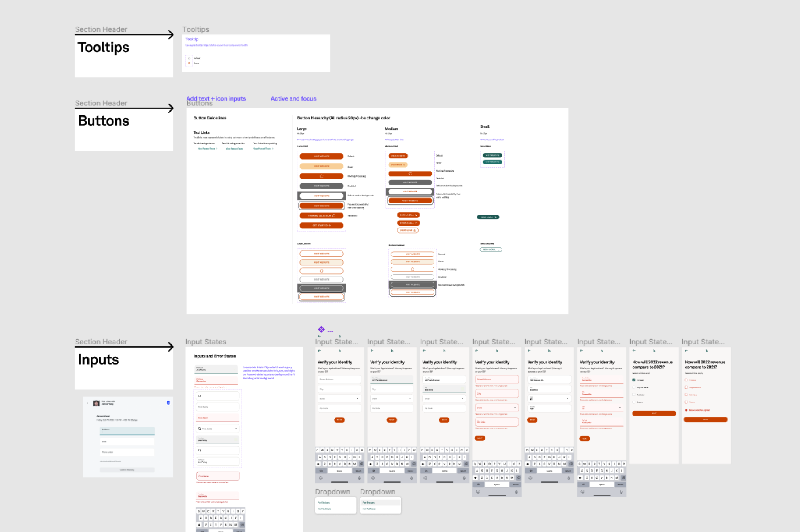Click the NEXT button on the identity form
The width and height of the screenshot is (800, 532).
(339, 420)
